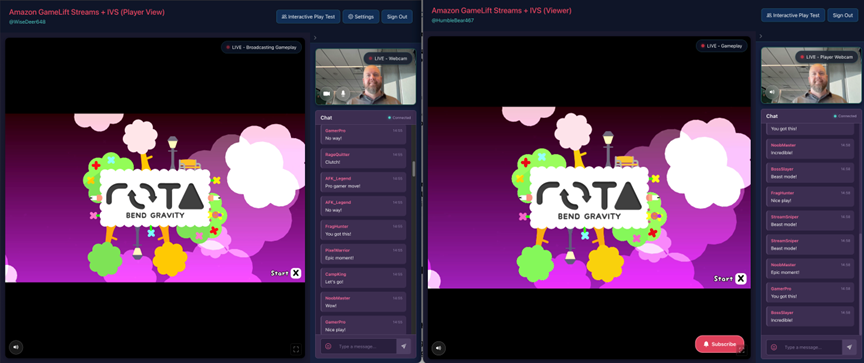Collapse the Viewer side panel chevron
864x363 pixels.
760,36
